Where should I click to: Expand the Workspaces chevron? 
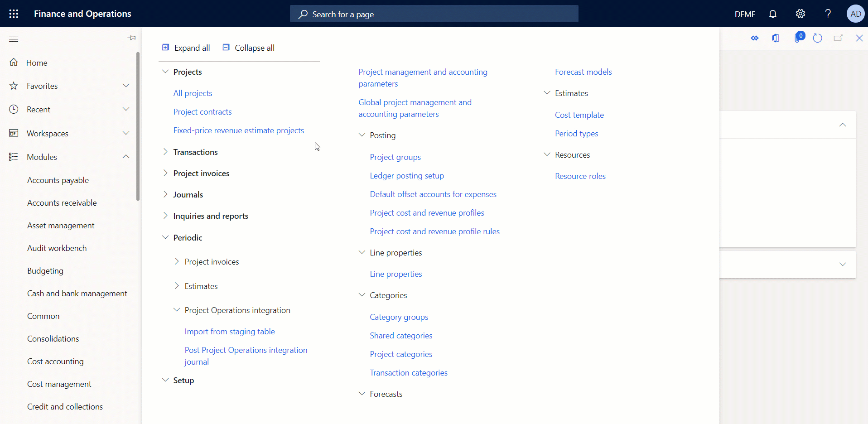pyautogui.click(x=126, y=133)
